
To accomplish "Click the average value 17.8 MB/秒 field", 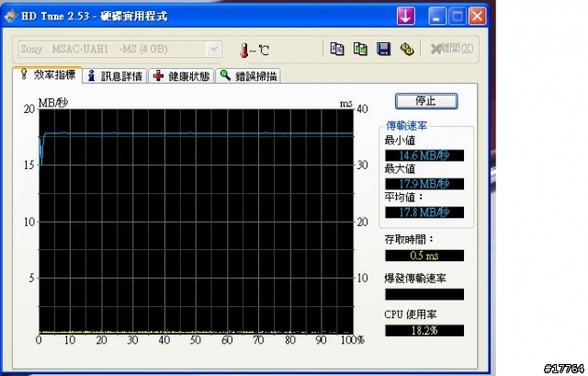I will [424, 212].
